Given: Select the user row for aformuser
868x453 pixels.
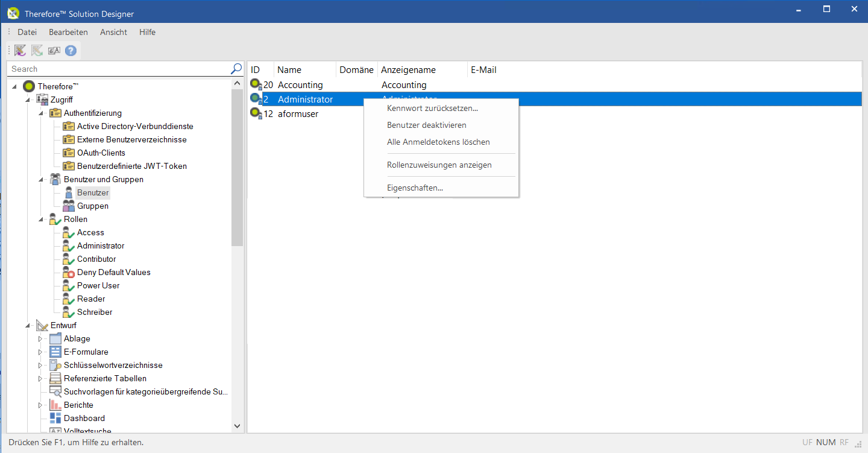Looking at the screenshot, I should (x=298, y=113).
